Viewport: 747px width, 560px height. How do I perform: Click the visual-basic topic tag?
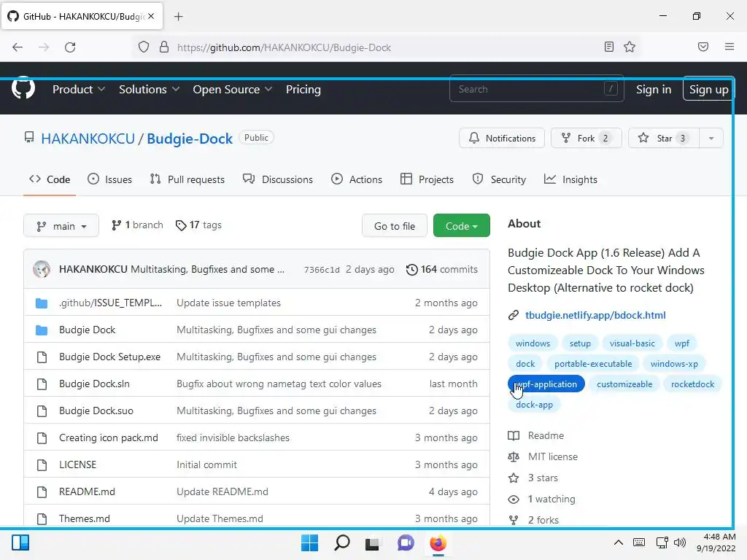click(x=632, y=343)
